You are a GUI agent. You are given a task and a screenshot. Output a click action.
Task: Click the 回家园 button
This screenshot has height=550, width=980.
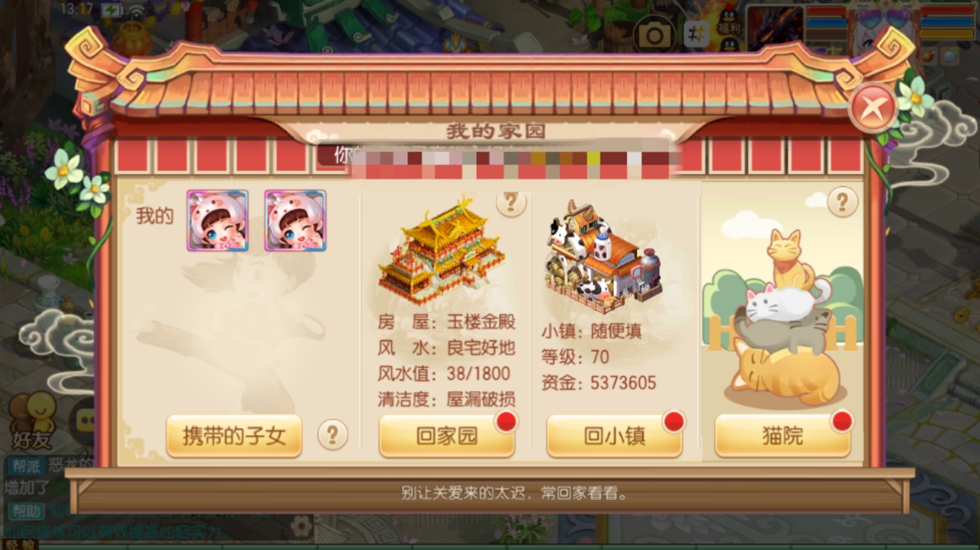tap(447, 436)
